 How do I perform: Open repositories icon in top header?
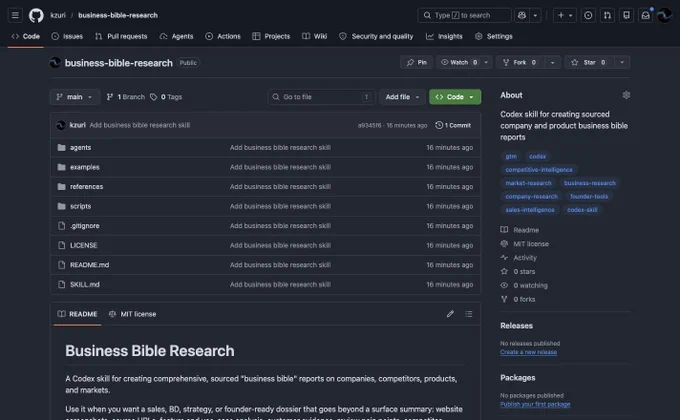click(x=626, y=15)
